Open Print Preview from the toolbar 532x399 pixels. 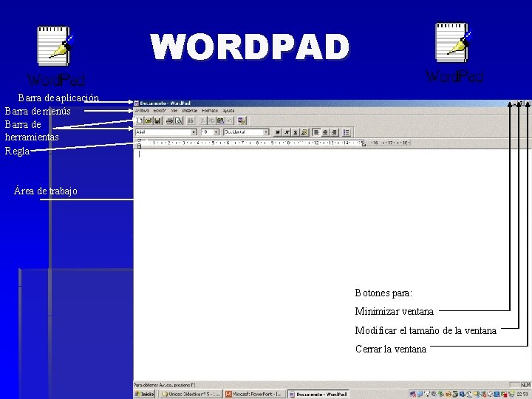coord(179,120)
